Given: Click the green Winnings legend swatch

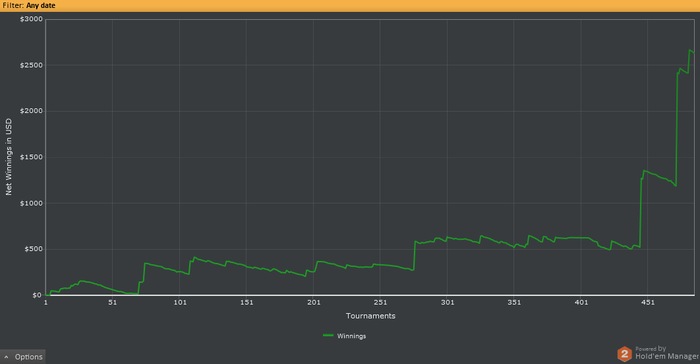Looking at the screenshot, I should [x=328, y=335].
